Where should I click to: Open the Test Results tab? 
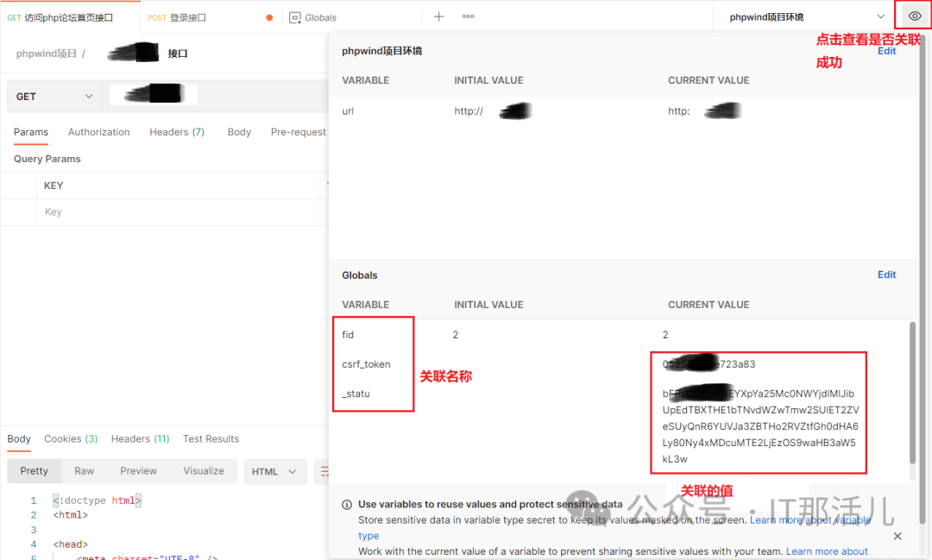click(x=211, y=438)
